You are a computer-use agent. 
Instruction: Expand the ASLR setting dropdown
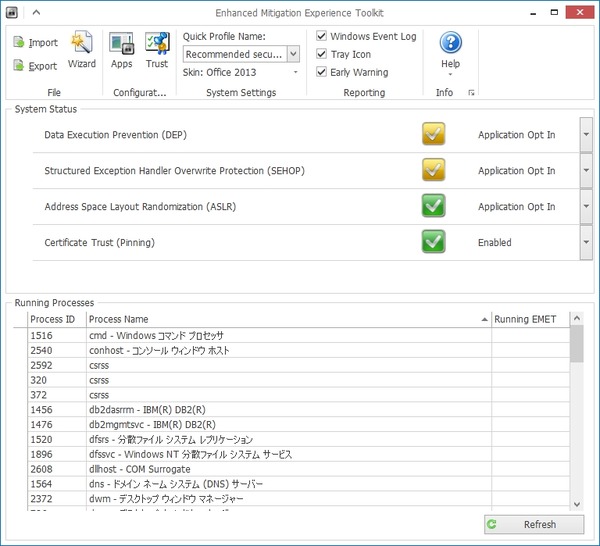coord(586,206)
